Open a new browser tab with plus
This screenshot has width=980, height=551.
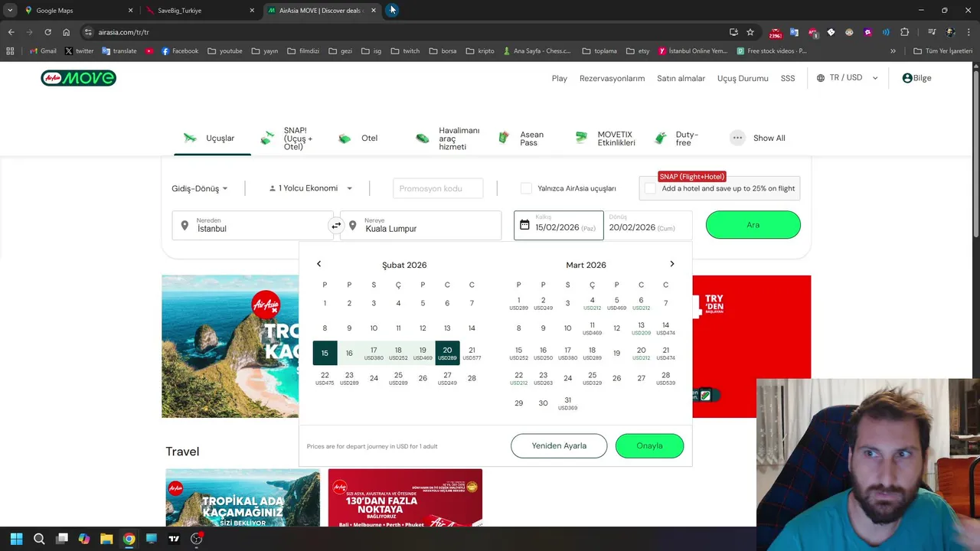[x=392, y=11]
